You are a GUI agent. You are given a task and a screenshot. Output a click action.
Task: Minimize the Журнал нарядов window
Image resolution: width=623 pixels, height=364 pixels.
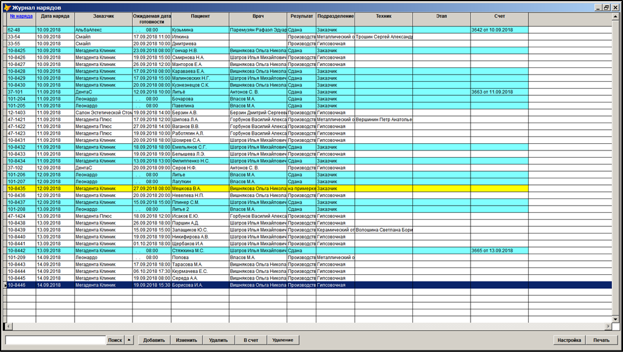pos(597,7)
